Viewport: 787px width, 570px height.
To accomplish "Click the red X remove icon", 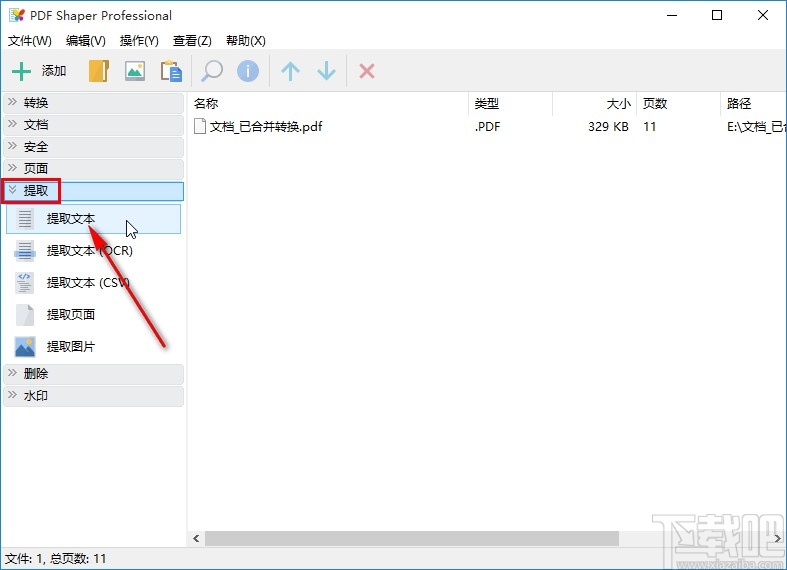I will [367, 71].
